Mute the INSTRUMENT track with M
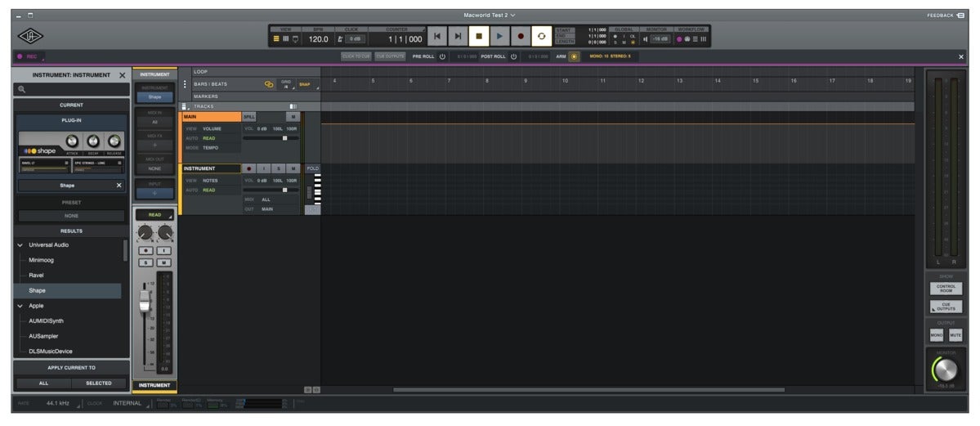 (293, 169)
